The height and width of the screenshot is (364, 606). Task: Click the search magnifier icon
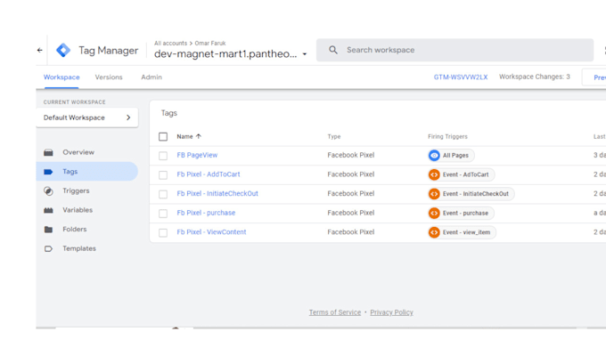pyautogui.click(x=333, y=50)
